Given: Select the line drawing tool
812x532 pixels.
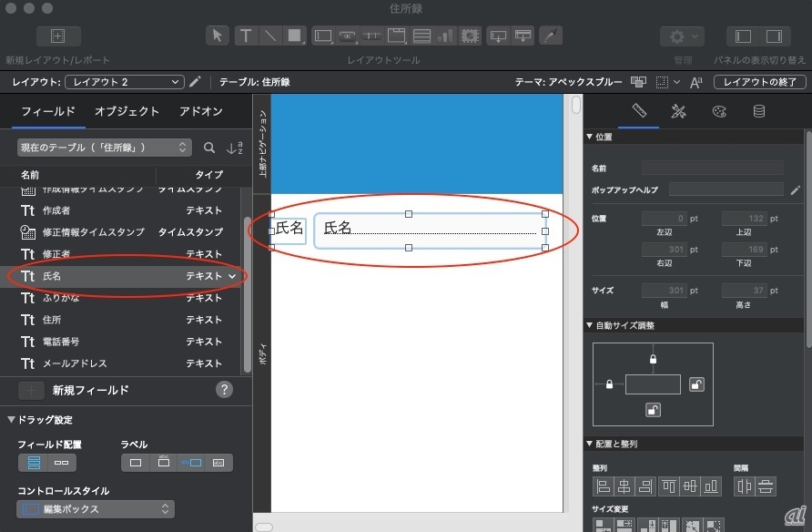Looking at the screenshot, I should pyautogui.click(x=270, y=36).
